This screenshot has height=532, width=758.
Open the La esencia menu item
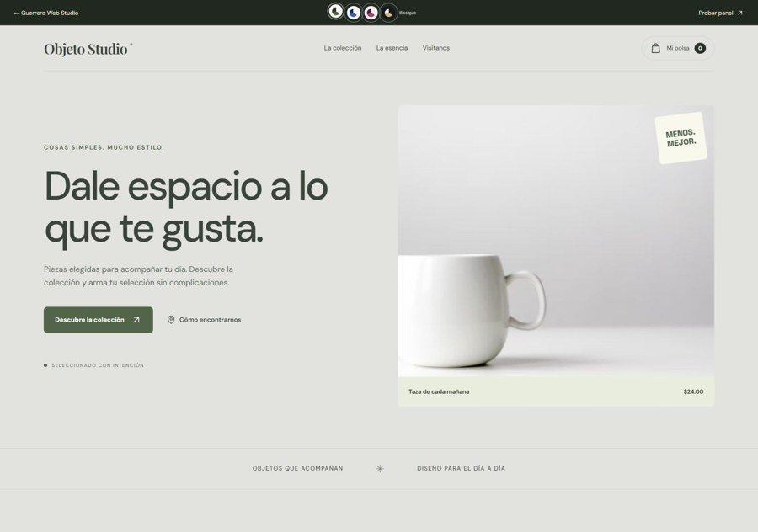[x=392, y=48]
